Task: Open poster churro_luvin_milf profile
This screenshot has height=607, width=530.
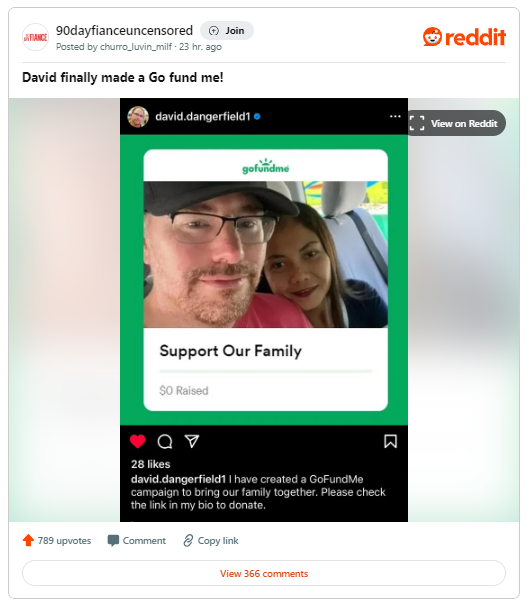Action: [x=136, y=47]
